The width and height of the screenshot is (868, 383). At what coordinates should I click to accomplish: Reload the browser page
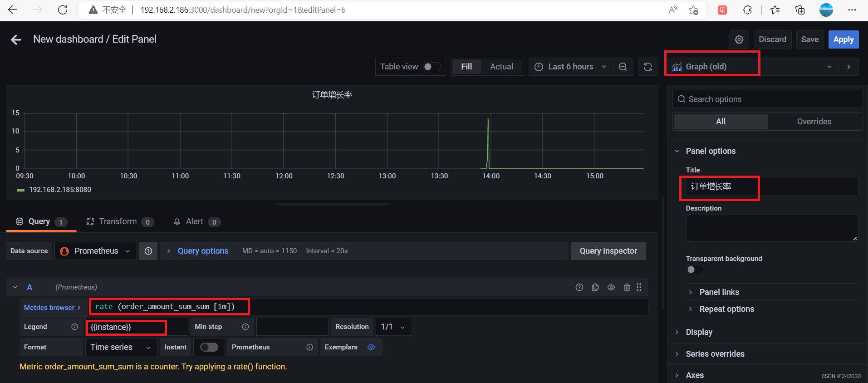pos(63,10)
